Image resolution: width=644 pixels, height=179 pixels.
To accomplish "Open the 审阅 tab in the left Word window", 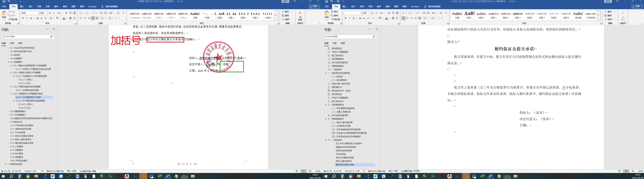I will 65,7.
